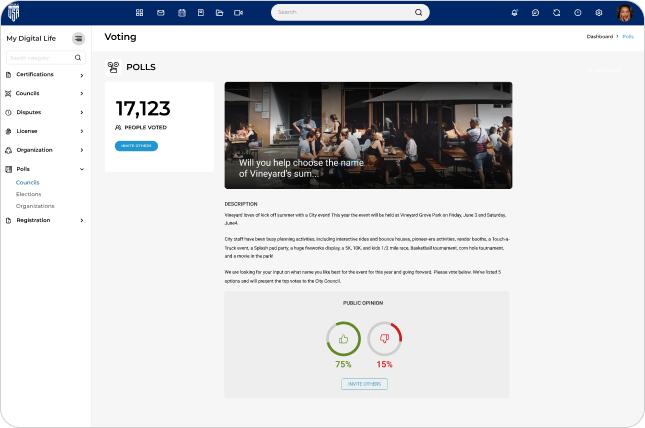Viewport: 645px width, 428px height.
Task: Open the video camera icon
Action: click(238, 13)
